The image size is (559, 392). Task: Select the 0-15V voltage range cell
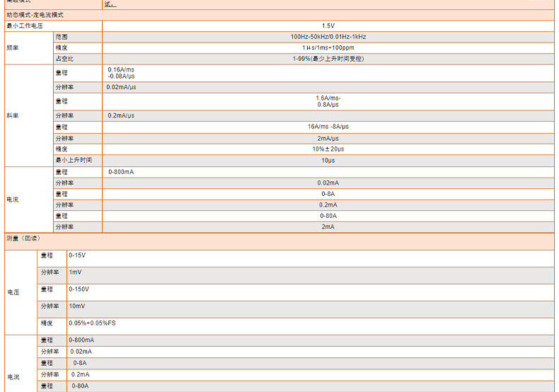(77, 255)
